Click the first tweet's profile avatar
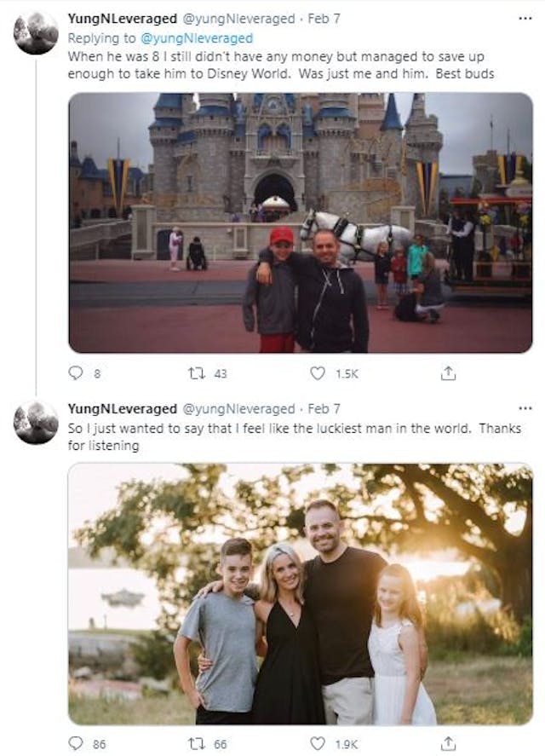Viewport: 545px width, 756px height. tap(36, 34)
